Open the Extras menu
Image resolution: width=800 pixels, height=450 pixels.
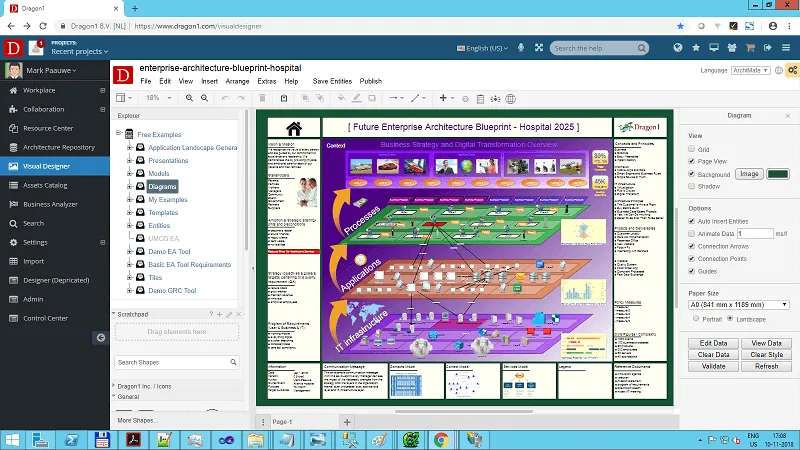267,81
